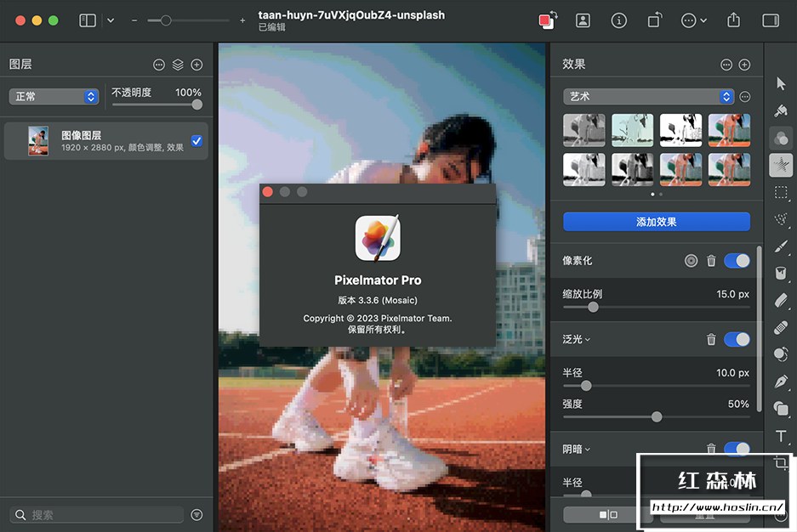Viewport: 797px width, 532px height.
Task: Open the image info icon in toolbar
Action: click(x=619, y=20)
